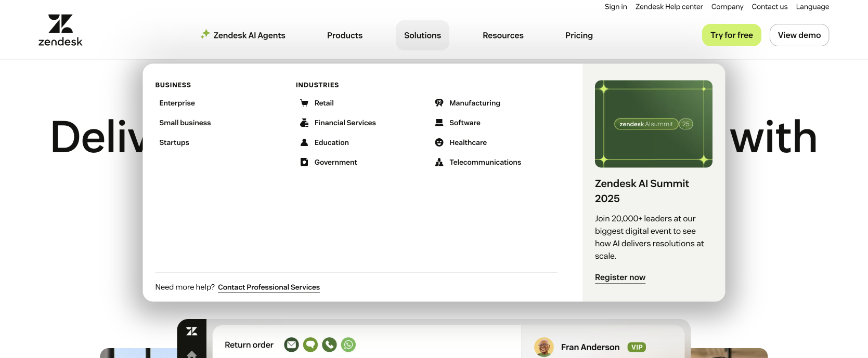Screen dimensions: 868x358
Task: Click the Zendesk AI Summit thumbnail image
Action: [x=654, y=124]
